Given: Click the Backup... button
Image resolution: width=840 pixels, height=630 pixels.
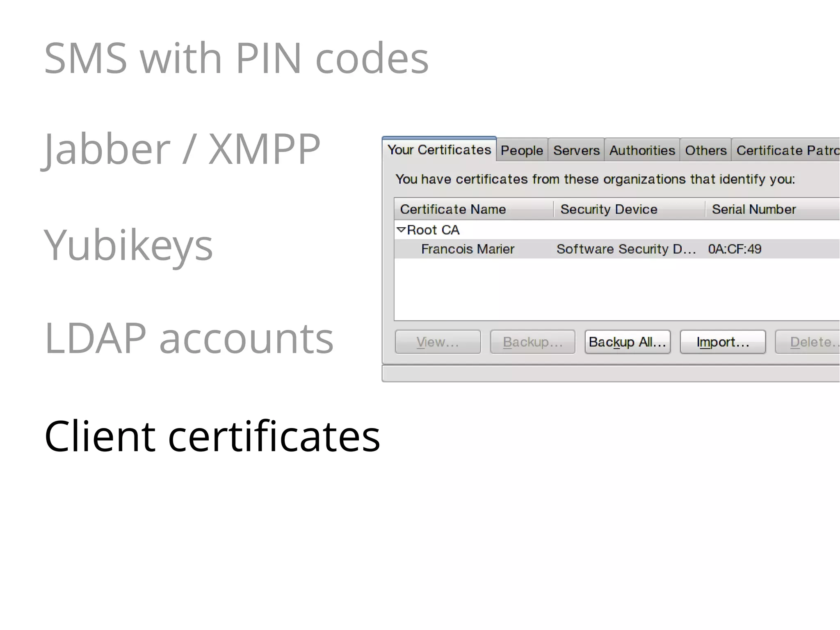Looking at the screenshot, I should (533, 342).
